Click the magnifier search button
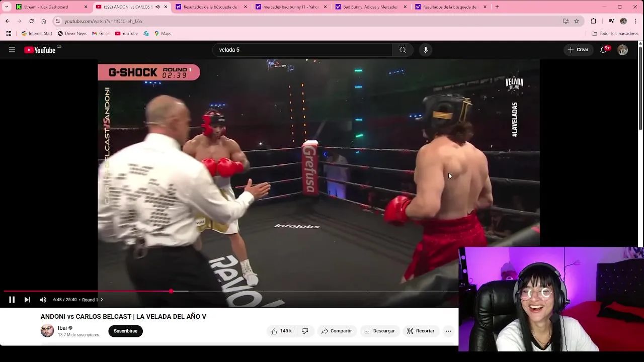 click(x=403, y=50)
